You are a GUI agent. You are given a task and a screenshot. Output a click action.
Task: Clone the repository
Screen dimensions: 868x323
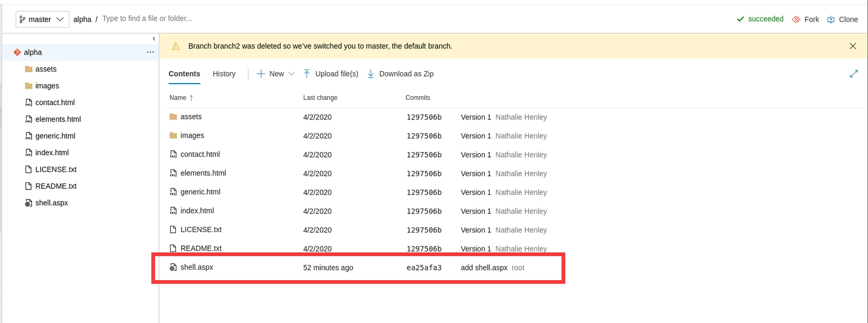[843, 19]
